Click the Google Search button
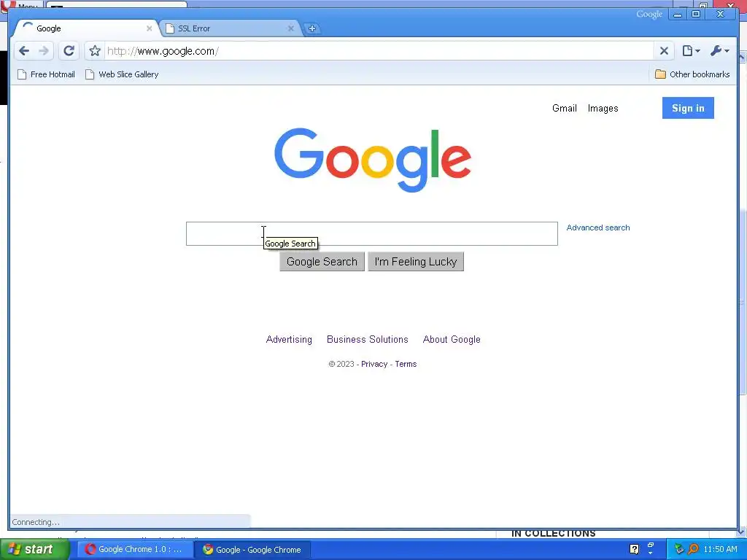This screenshot has width=747, height=560. coord(322,262)
